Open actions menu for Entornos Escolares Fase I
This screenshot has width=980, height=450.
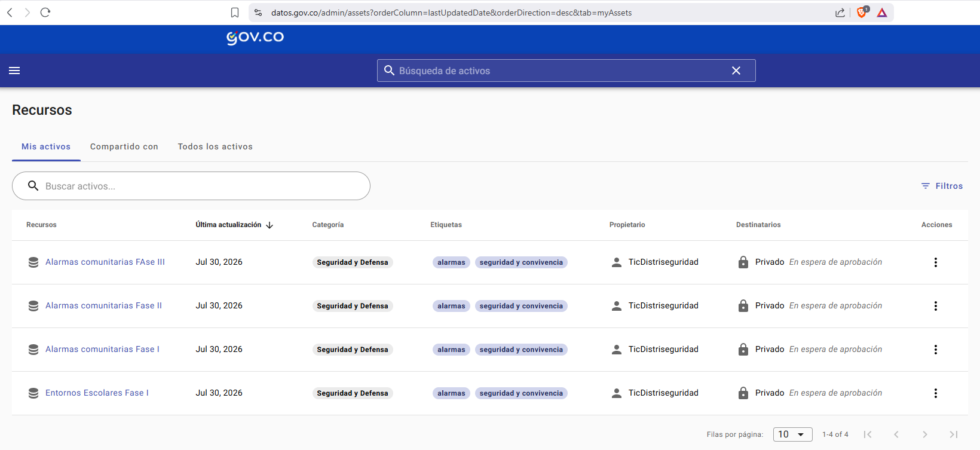(x=936, y=393)
